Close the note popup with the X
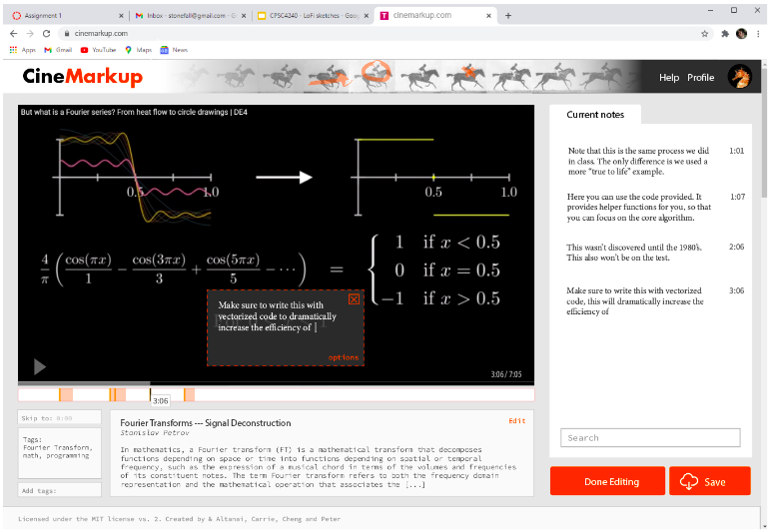Image resolution: width=769 pixels, height=532 pixels. (x=354, y=299)
